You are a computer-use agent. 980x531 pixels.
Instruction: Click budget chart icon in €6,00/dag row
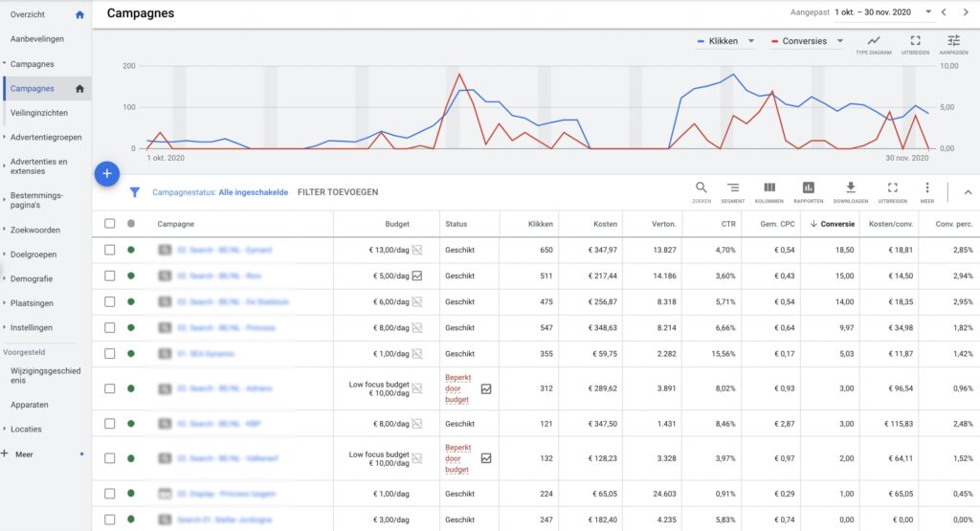pyautogui.click(x=417, y=301)
